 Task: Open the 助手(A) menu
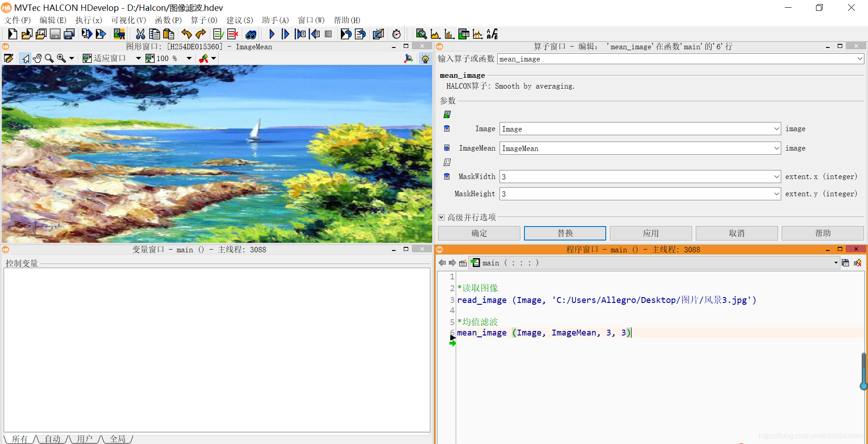(x=275, y=20)
